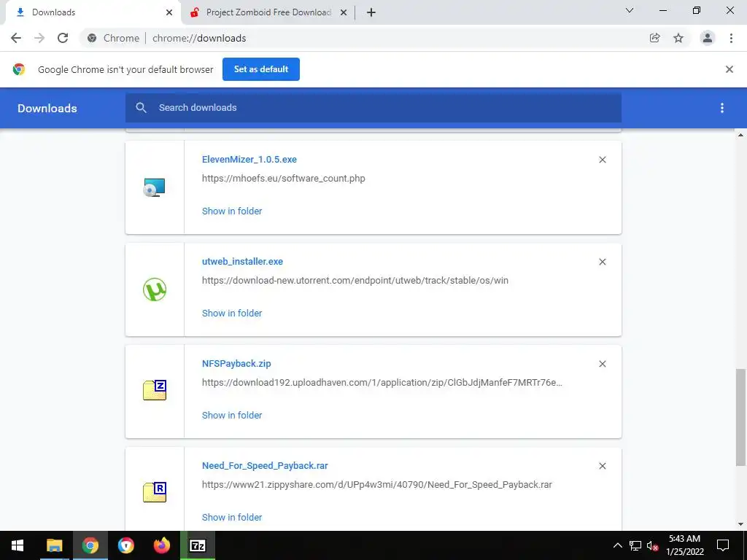The image size is (747, 560).
Task: Click the forward navigation arrow
Action: [x=39, y=38]
